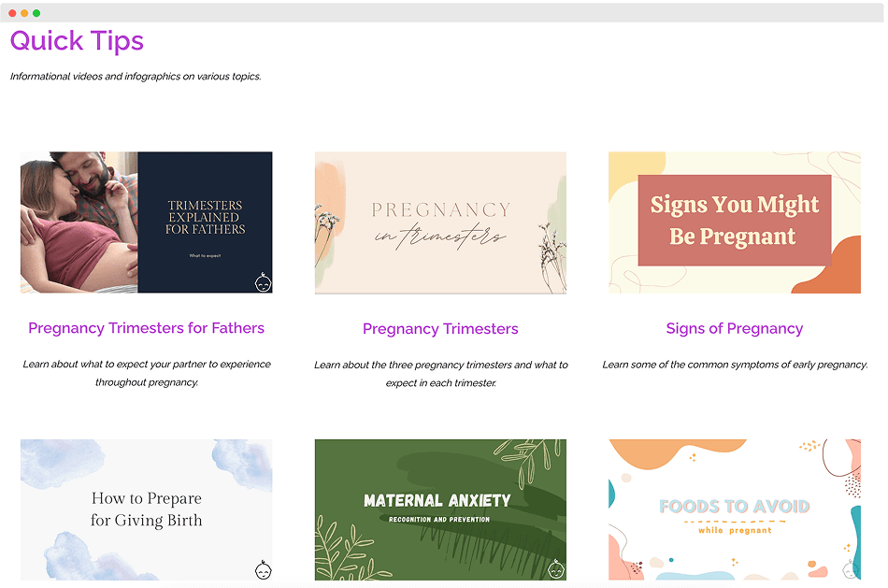Open Foods to Avoid while pregnant thumbnail
This screenshot has height=588, width=888.
[734, 509]
